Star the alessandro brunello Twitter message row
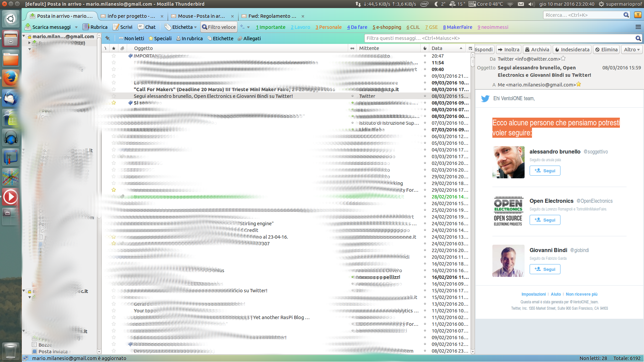Image resolution: width=644 pixels, height=362 pixels. [114, 96]
